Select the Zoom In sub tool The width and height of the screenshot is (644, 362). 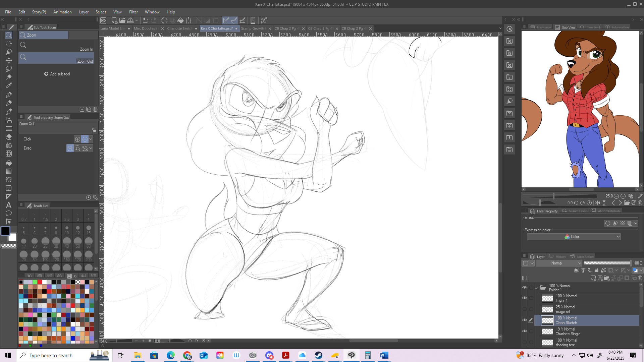click(56, 46)
